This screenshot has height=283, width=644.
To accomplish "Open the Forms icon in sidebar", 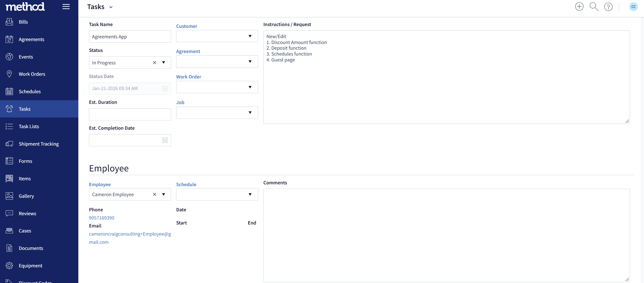I will pos(9,161).
